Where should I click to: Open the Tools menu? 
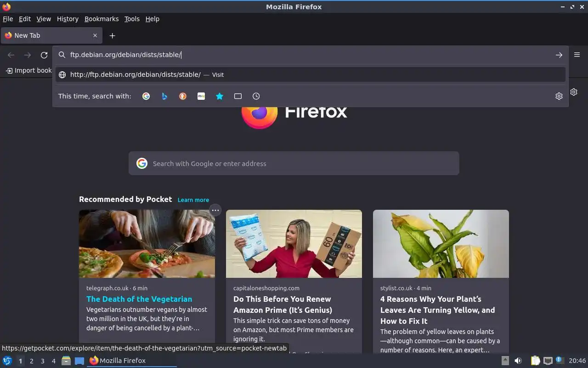click(132, 19)
